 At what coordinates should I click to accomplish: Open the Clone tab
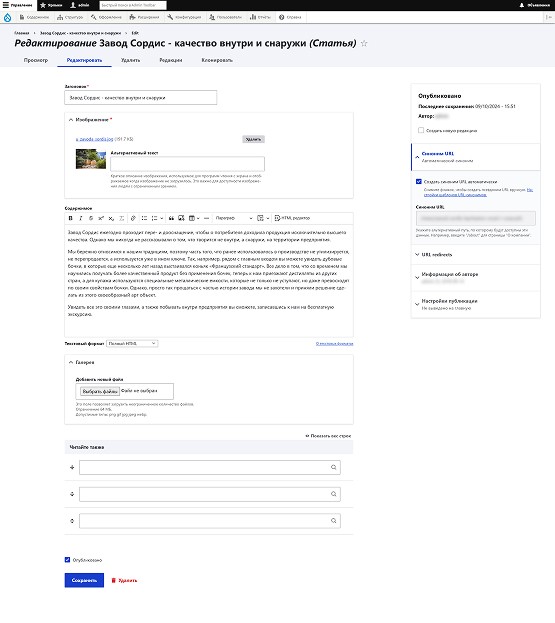(217, 60)
